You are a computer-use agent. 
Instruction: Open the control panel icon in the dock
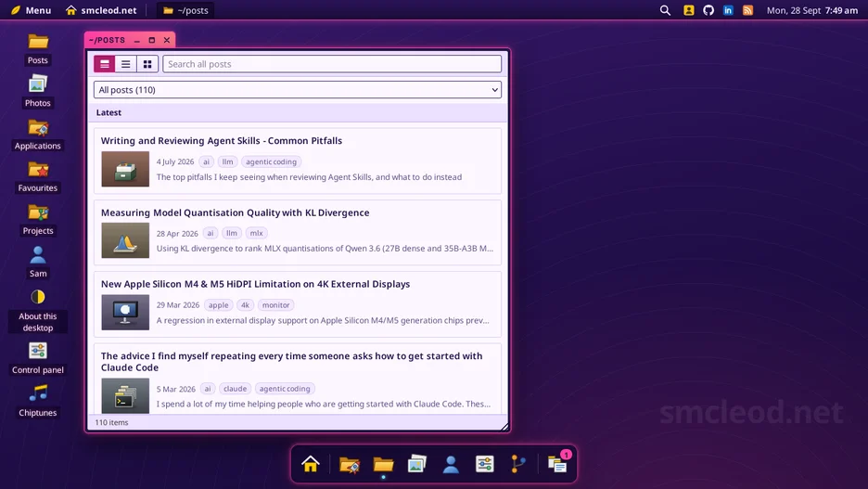tap(484, 464)
